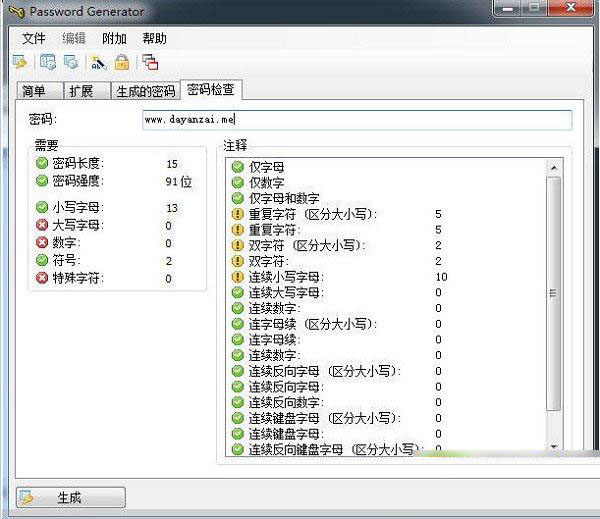Click the overlapping windows toolbar icon
600x519 pixels.
(x=150, y=62)
